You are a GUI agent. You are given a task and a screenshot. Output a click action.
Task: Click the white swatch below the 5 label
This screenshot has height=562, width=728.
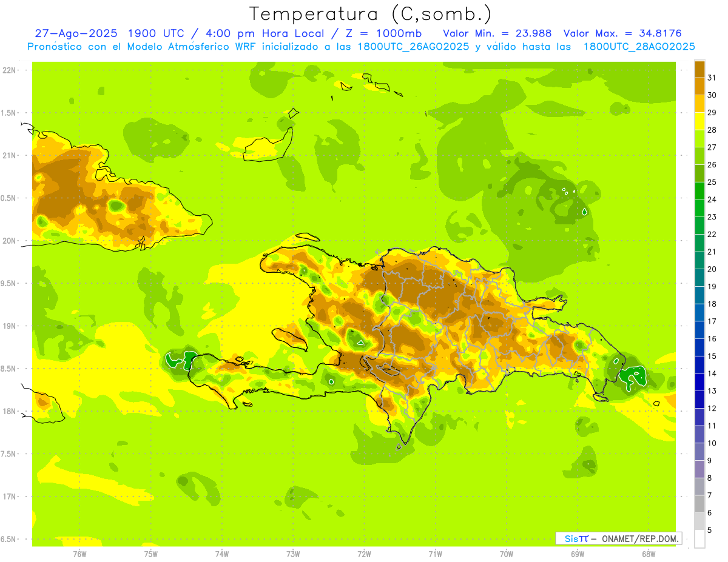tap(699, 538)
